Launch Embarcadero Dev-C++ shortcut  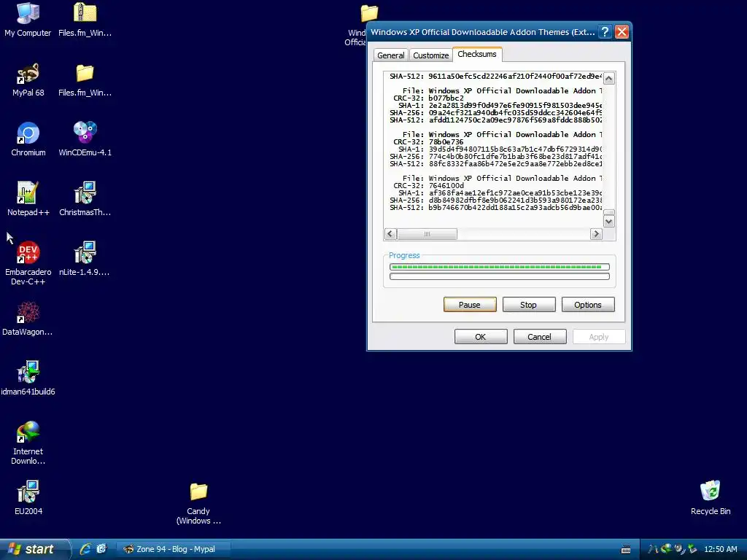[x=28, y=263]
